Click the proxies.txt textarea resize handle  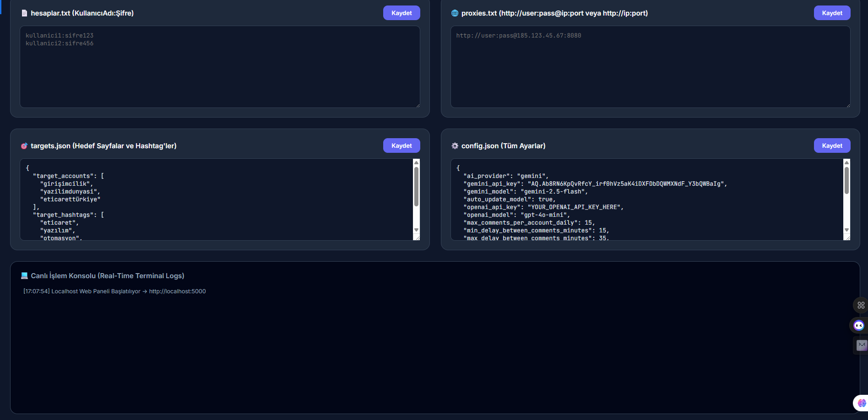[x=848, y=105]
